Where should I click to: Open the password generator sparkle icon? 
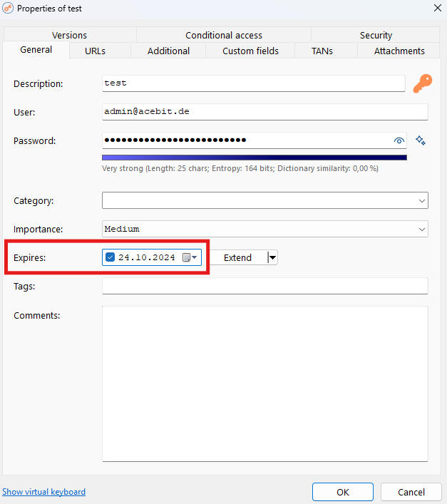click(421, 140)
